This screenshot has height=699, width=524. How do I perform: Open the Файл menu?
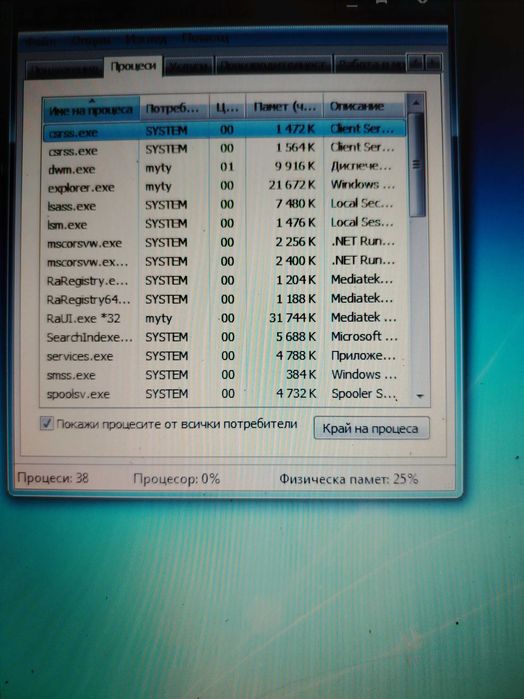[x=41, y=42]
